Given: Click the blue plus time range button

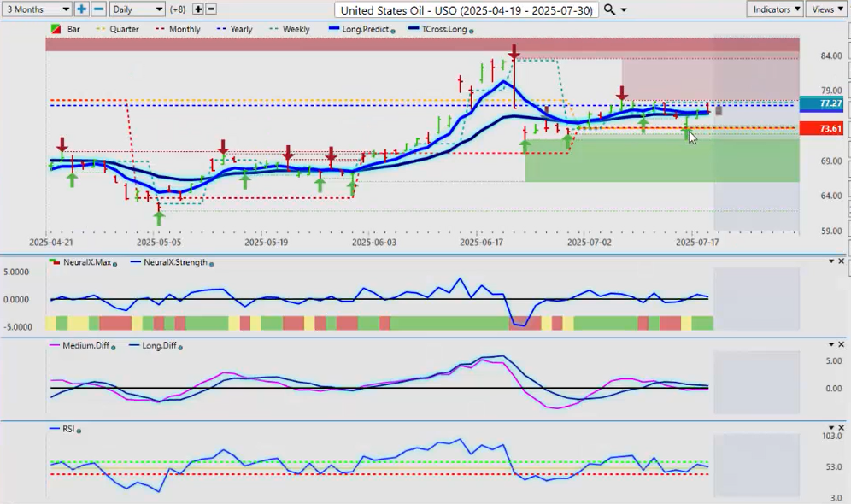Looking at the screenshot, I should tap(81, 9).
